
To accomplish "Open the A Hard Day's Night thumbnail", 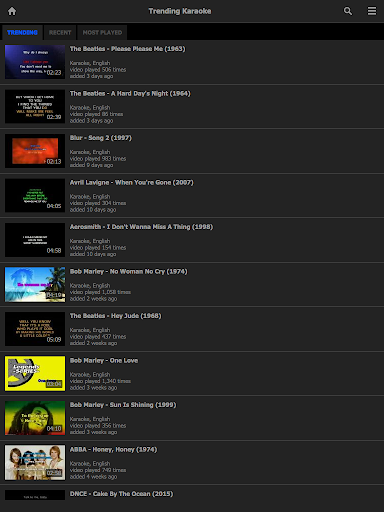I will pos(35,106).
